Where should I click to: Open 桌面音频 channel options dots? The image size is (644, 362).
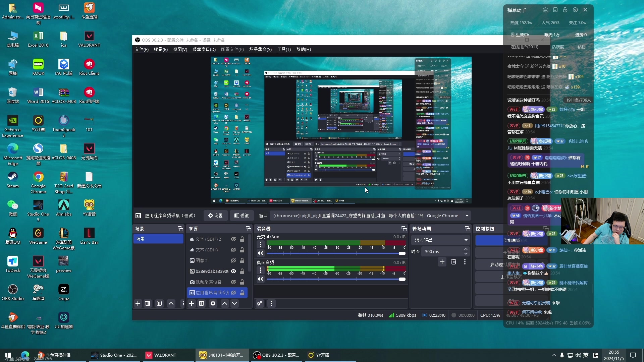coord(261,270)
